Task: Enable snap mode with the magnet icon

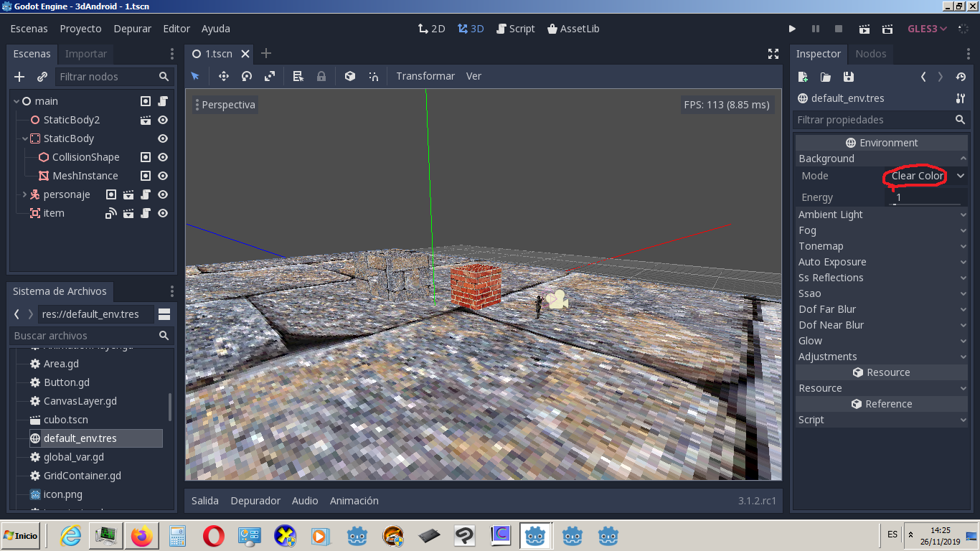Action: point(373,75)
